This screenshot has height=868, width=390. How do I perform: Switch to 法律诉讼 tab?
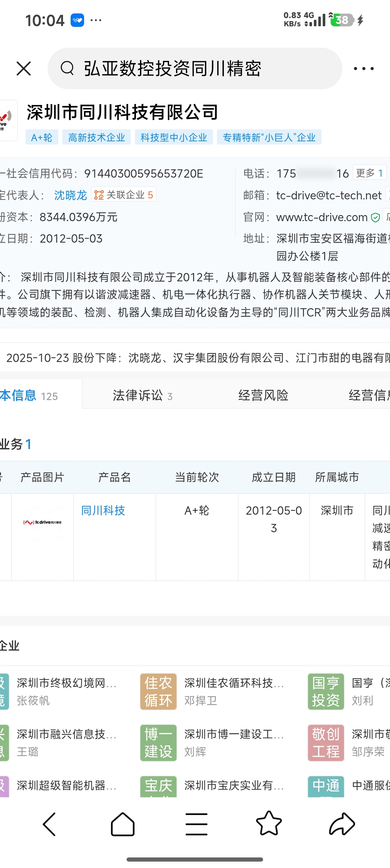click(x=142, y=395)
